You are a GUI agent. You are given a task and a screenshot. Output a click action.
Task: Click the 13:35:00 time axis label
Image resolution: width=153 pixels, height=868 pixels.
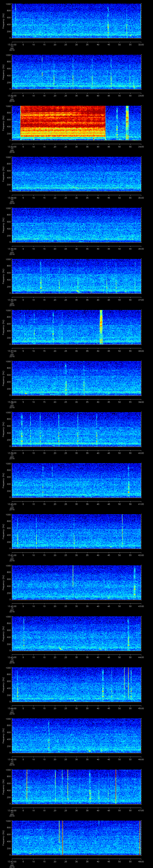tap(12, 249)
